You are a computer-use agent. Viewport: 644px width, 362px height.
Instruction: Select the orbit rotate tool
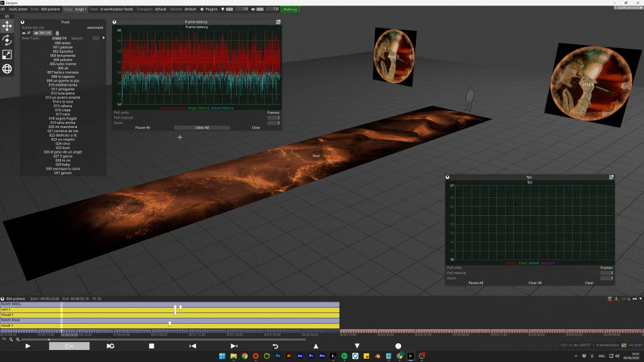pyautogui.click(x=7, y=40)
